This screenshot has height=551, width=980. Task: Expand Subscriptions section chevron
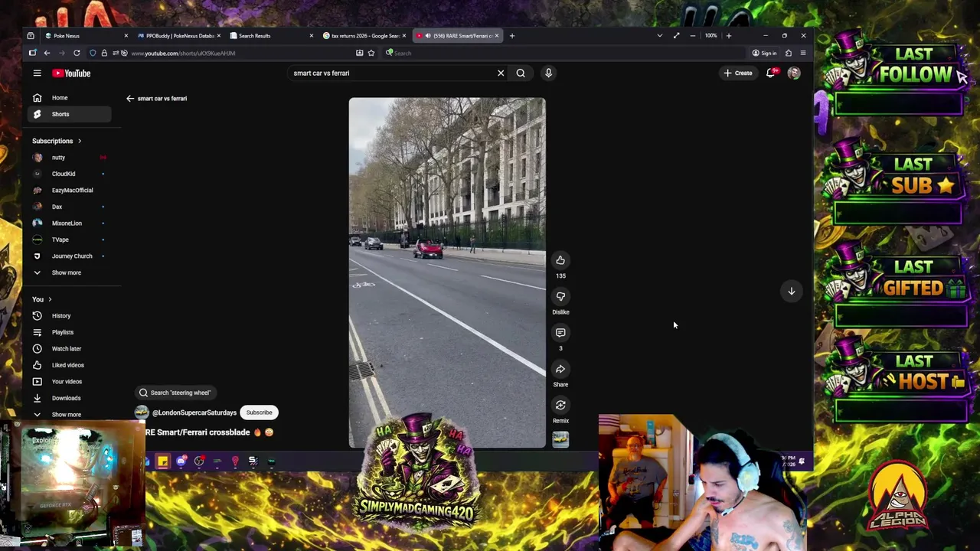(79, 141)
